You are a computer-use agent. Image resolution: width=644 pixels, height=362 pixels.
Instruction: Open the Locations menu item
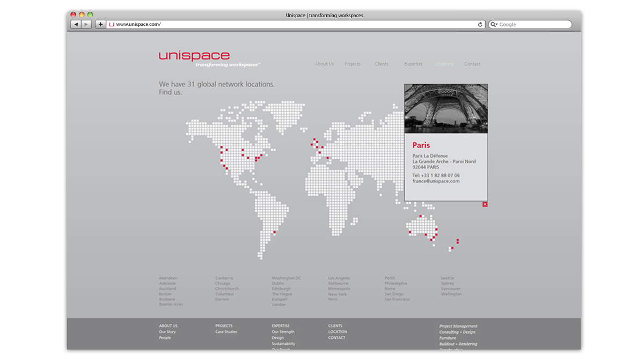click(444, 64)
